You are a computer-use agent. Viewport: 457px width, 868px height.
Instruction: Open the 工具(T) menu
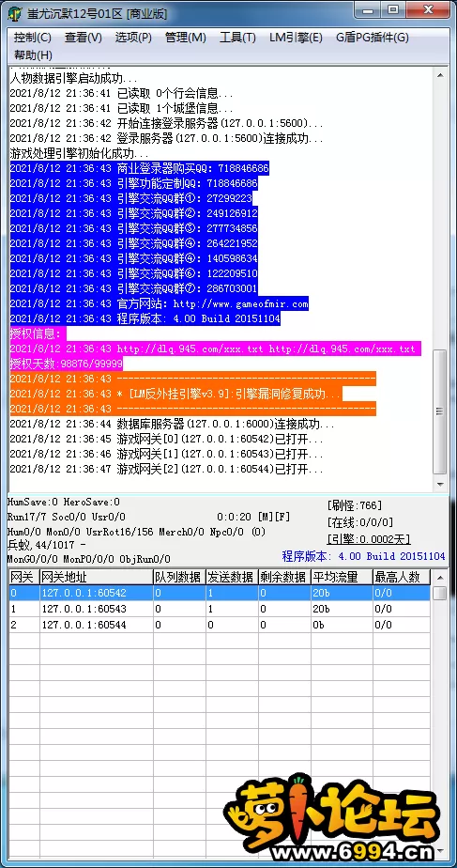click(238, 38)
